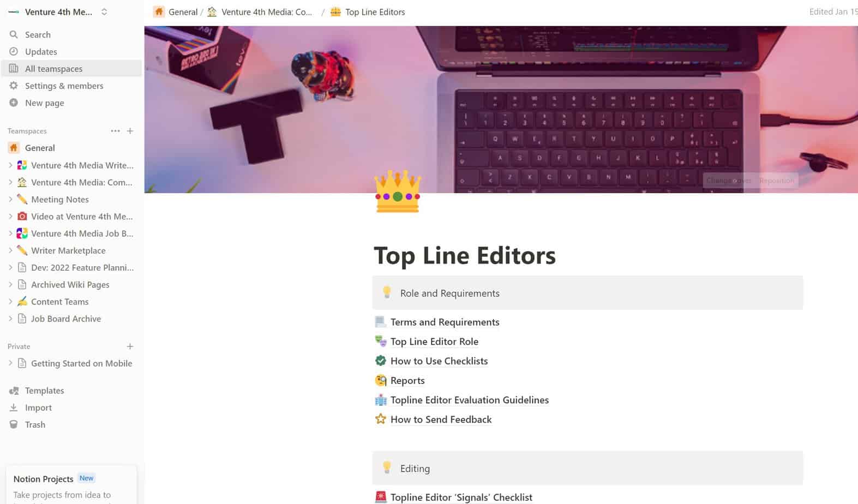Image resolution: width=858 pixels, height=504 pixels.
Task: Click the crown page icon
Action: 398,191
